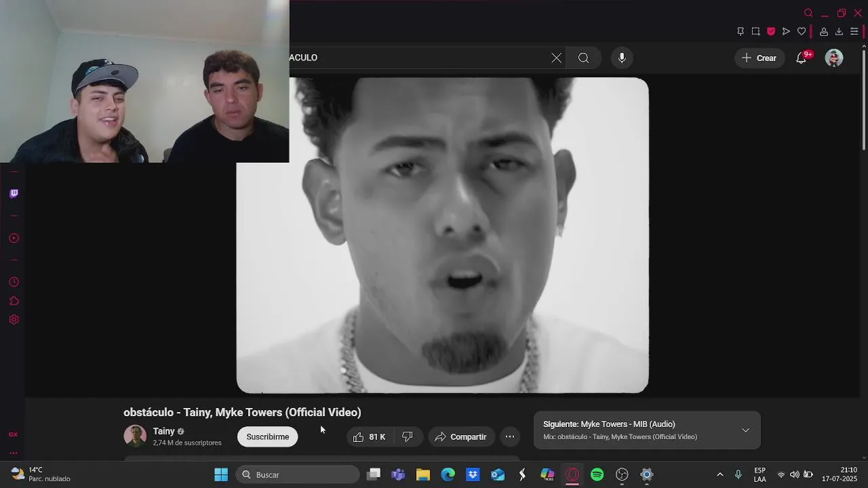Switch to Opera GX on taskbar
868x488 pixels.
point(572,474)
